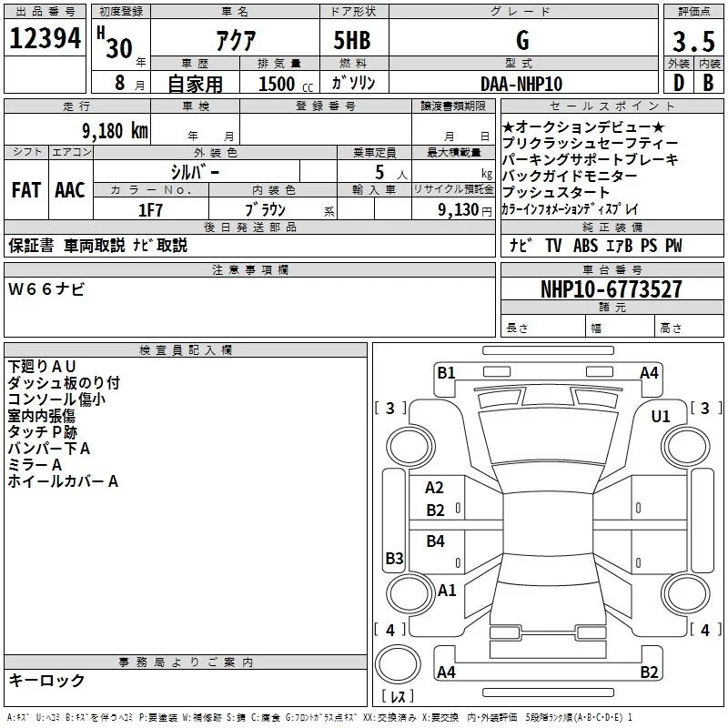
Task: Select the note W66ナビ
Action: tap(46, 289)
